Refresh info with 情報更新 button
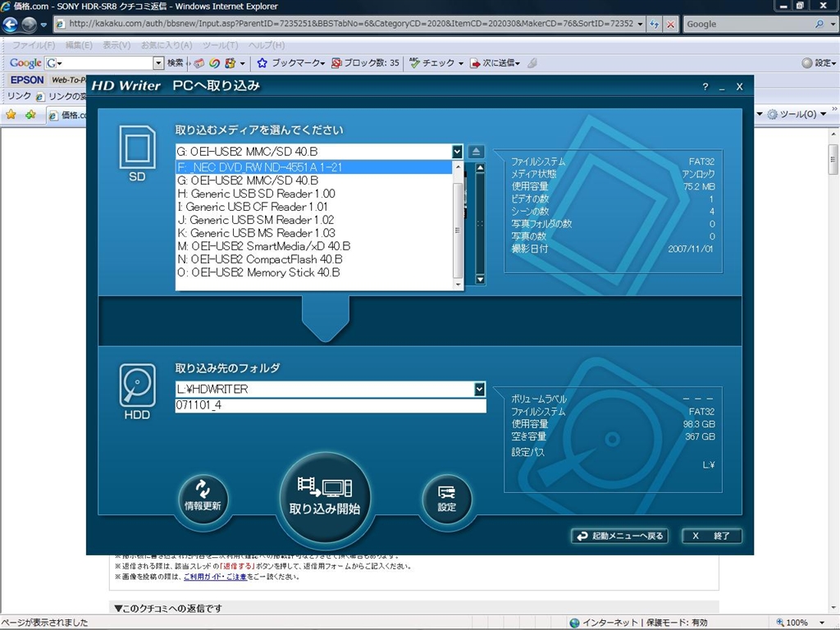The width and height of the screenshot is (840, 630). coord(203,500)
